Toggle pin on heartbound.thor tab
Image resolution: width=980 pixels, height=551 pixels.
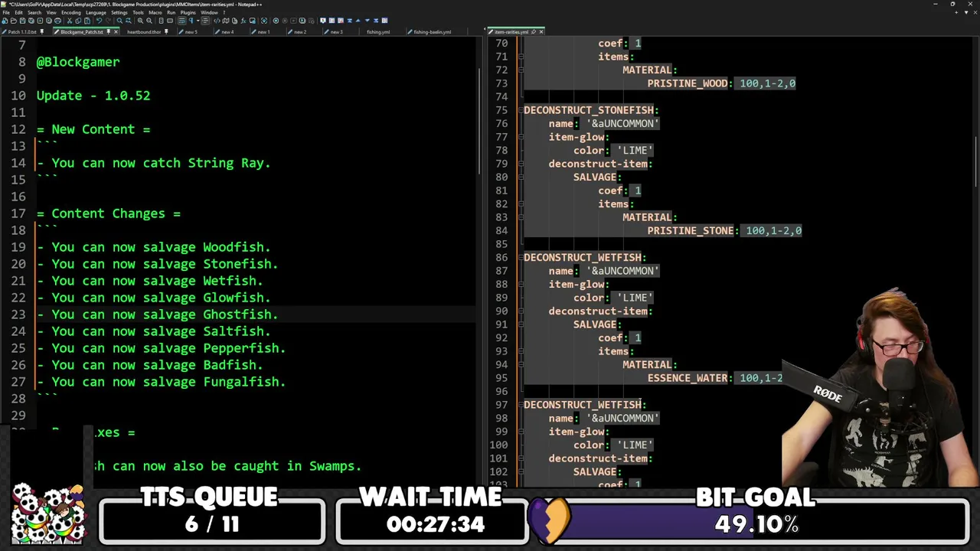click(166, 32)
